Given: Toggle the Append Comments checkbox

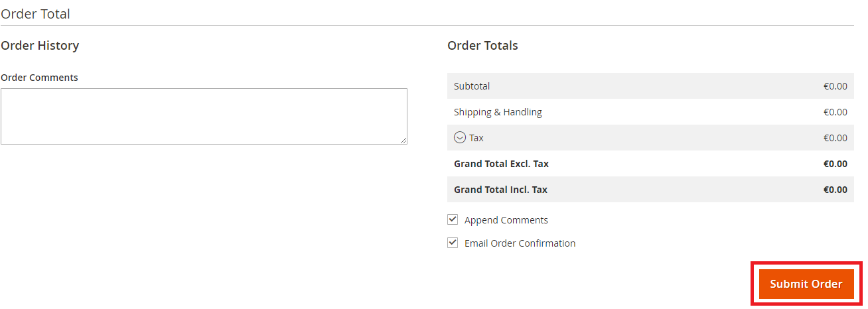Looking at the screenshot, I should coord(453,219).
